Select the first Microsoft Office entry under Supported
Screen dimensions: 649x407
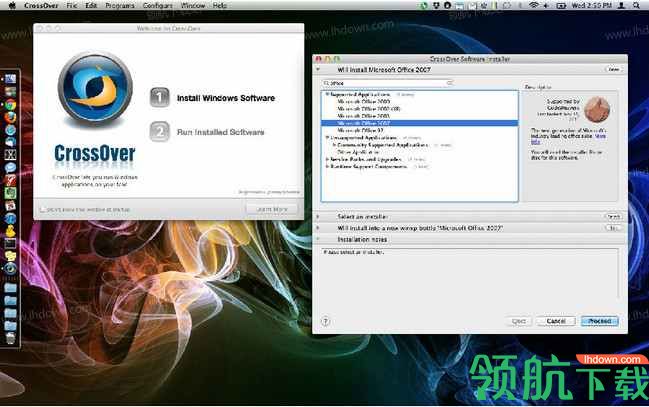tap(420, 101)
